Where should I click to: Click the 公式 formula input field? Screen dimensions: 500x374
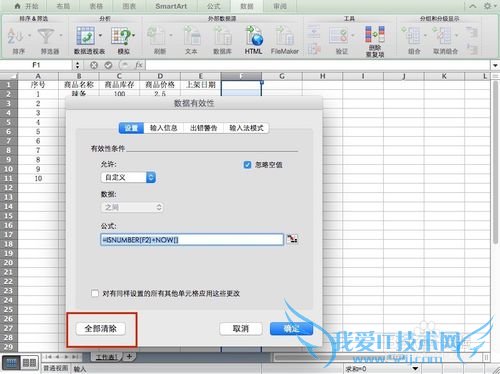click(192, 240)
